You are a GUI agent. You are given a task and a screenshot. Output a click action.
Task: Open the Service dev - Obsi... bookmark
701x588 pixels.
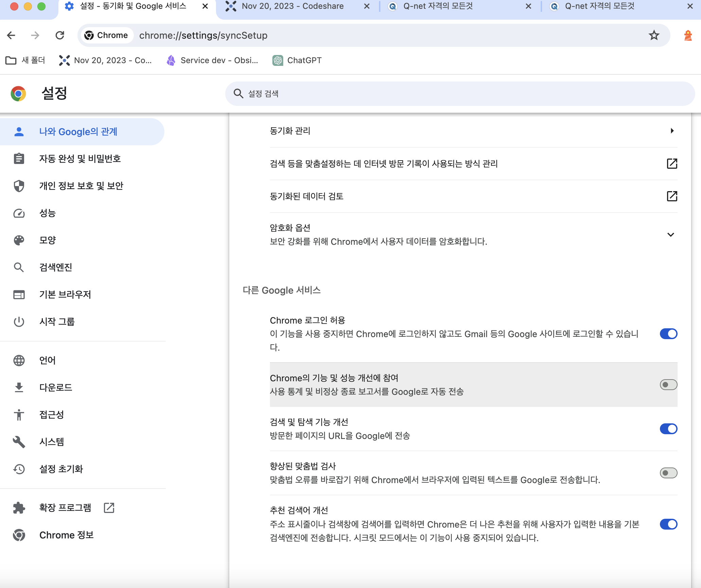coord(213,60)
